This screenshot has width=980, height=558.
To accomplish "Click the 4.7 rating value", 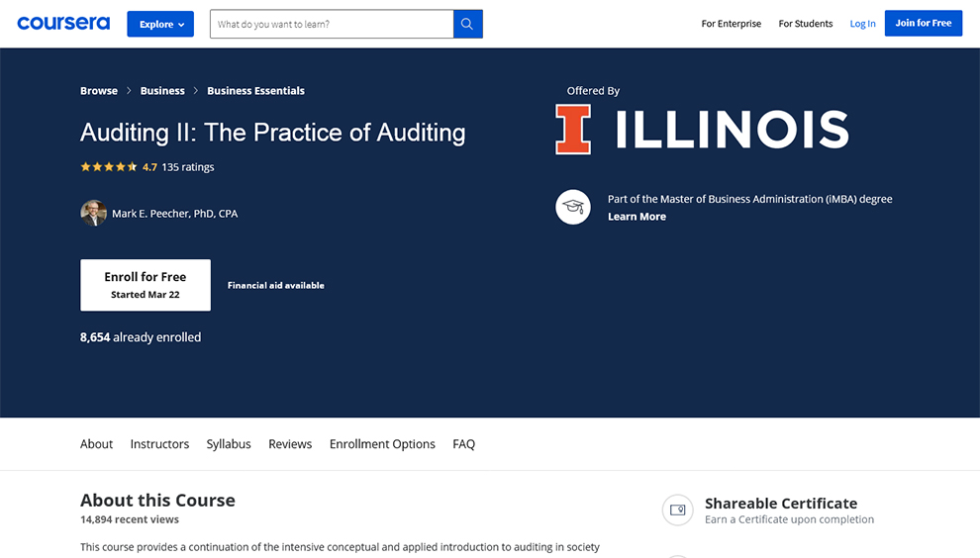I will coord(149,167).
